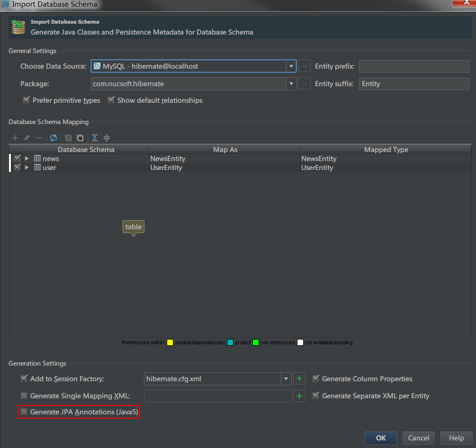Click the teal project legend swatch
The height and width of the screenshot is (448, 476).
(x=230, y=342)
